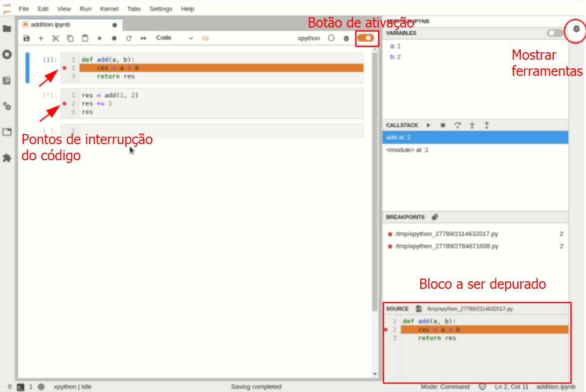Viewport: 586px width, 392px height.
Task: Step over to the next line
Action: tap(457, 125)
